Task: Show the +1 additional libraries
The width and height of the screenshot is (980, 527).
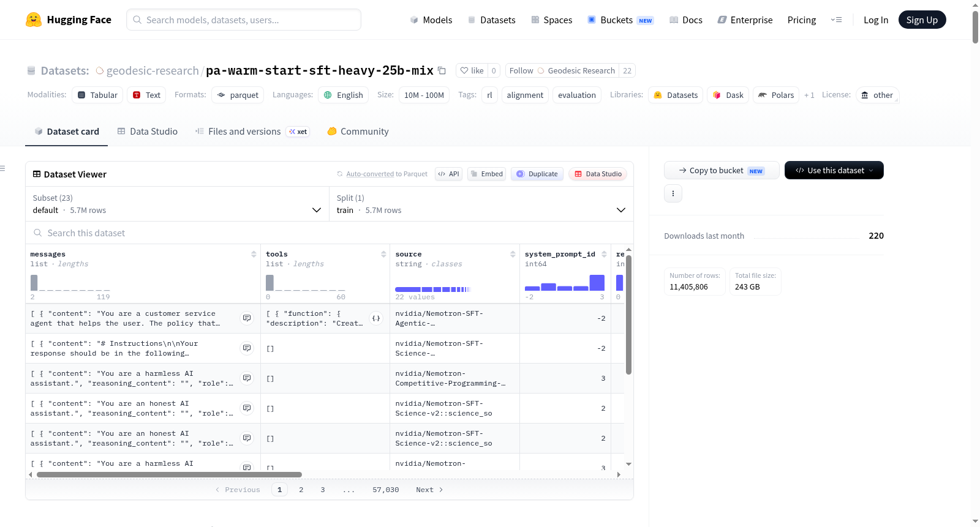Action: pyautogui.click(x=809, y=95)
